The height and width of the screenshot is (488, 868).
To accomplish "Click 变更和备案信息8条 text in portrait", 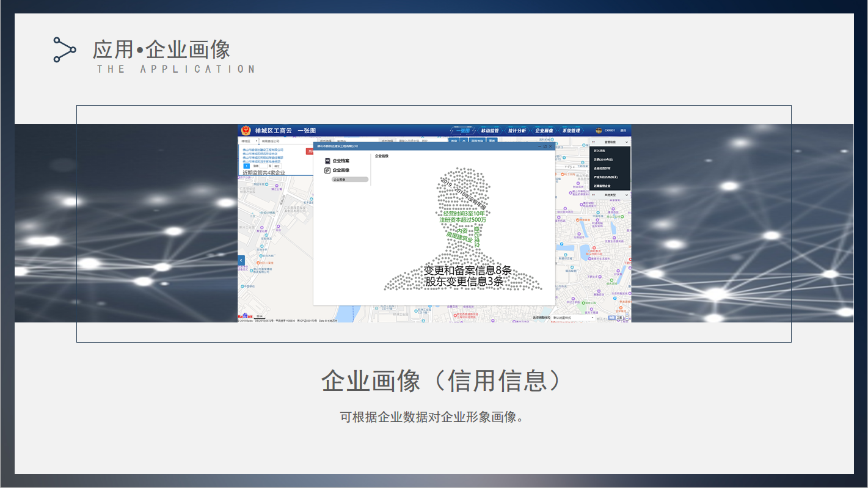I will [x=468, y=270].
